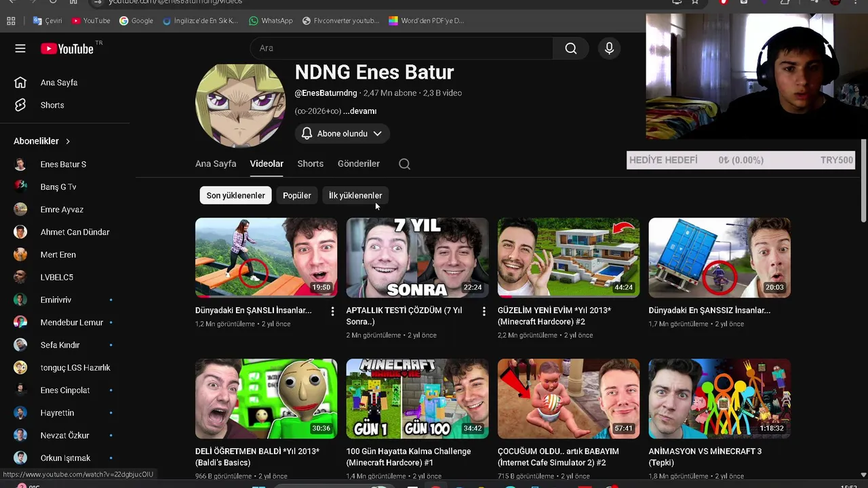Open Nevzat Özkur channel in subscriptions
The width and height of the screenshot is (868, 488).
pyautogui.click(x=64, y=435)
